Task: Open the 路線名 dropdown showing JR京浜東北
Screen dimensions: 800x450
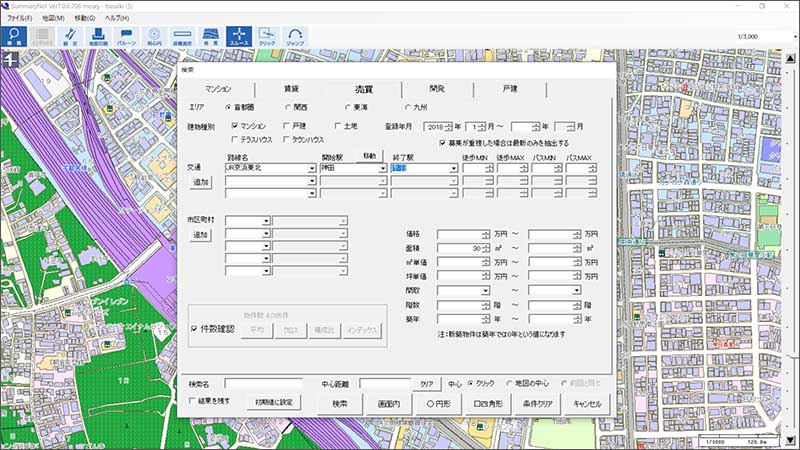Action: 312,168
